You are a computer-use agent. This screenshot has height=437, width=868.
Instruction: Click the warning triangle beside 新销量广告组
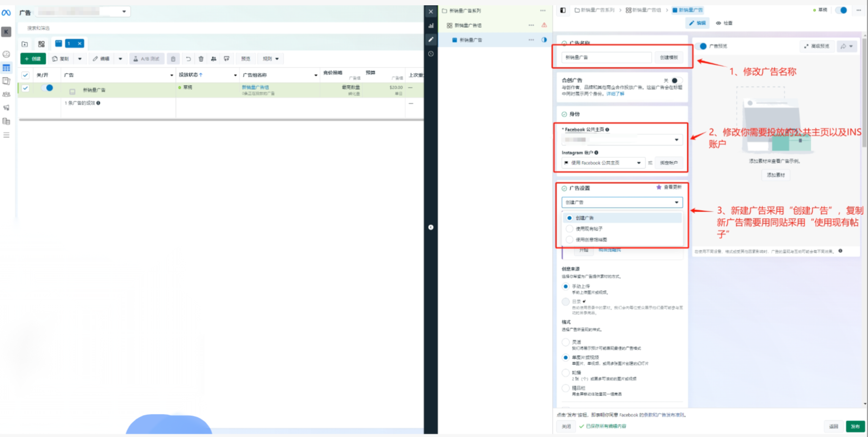point(544,25)
